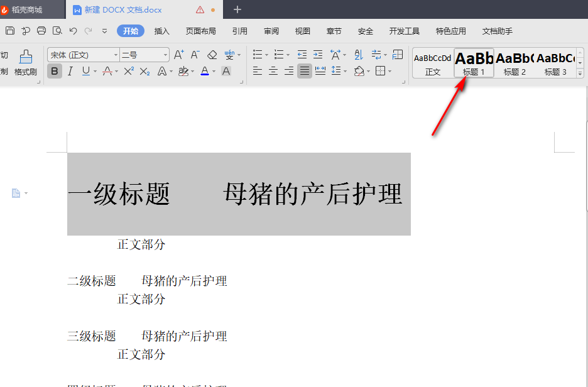Expand the quick access toolbar customize arrow
Screen dimensions: 588x387
pos(105,31)
